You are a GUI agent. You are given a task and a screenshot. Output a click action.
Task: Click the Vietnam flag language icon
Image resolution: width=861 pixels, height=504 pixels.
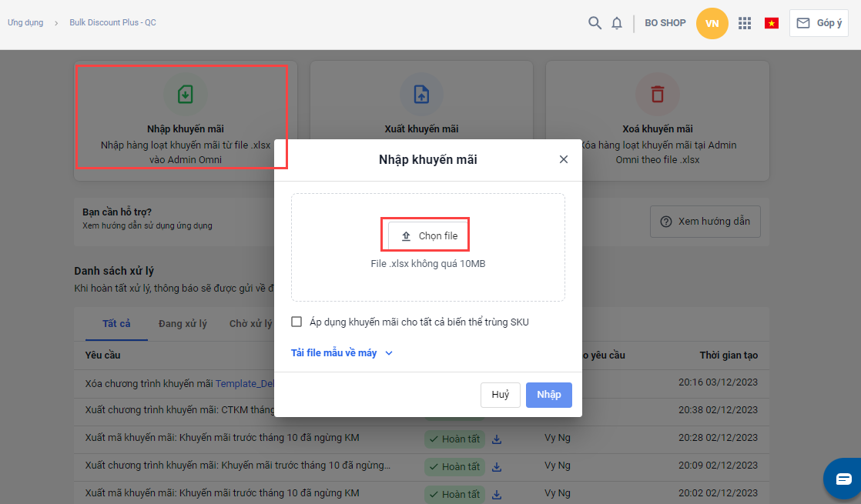pyautogui.click(x=771, y=23)
